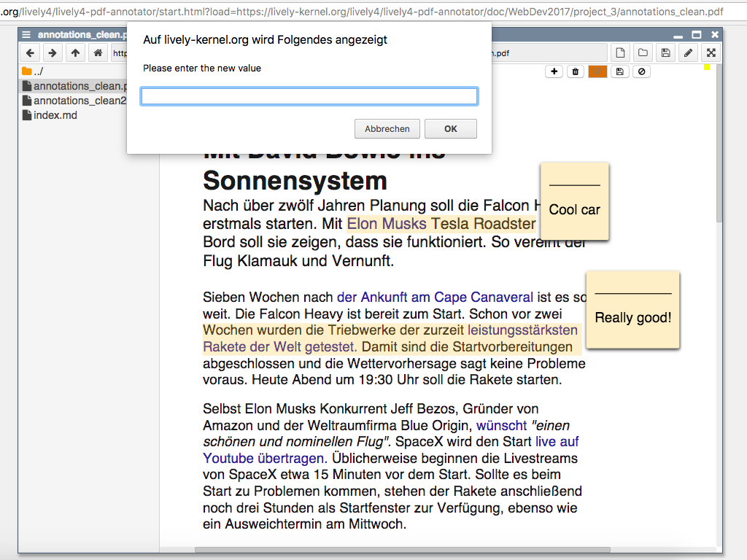The image size is (747, 560).
Task: Click the open folder icon in toolbar
Action: [x=643, y=53]
